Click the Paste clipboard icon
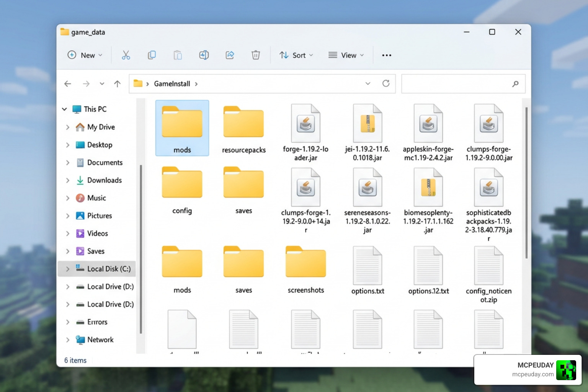This screenshot has width=588, height=392. pyautogui.click(x=178, y=55)
